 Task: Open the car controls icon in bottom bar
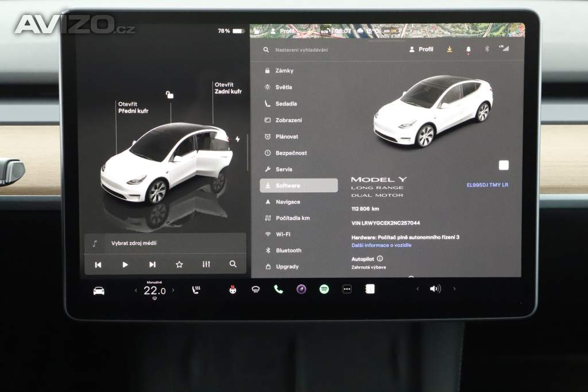99,291
